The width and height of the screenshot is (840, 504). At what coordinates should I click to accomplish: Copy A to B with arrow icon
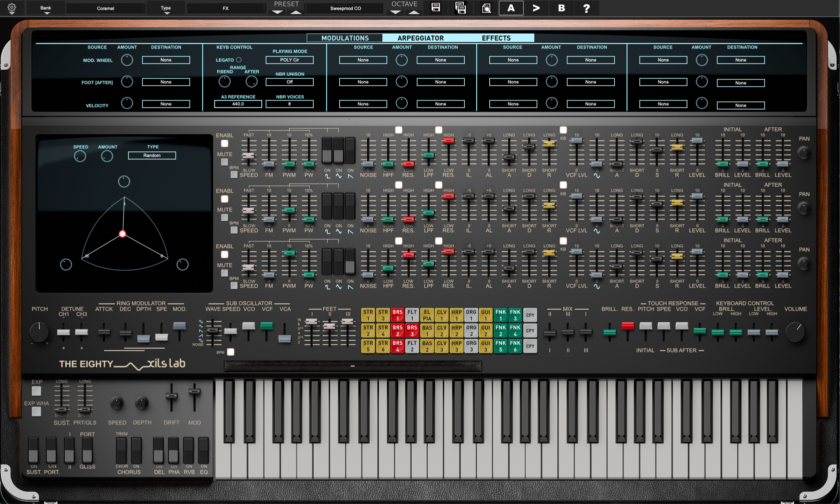pyautogui.click(x=536, y=8)
